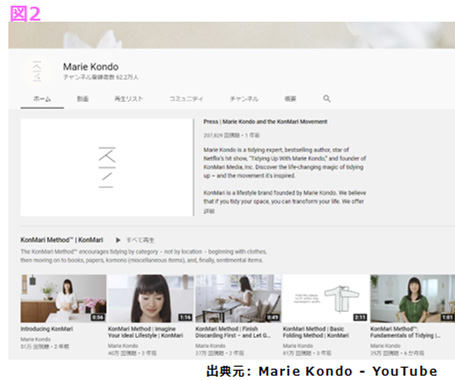Open the コミュニティ tab
This screenshot has height=380, width=455.
click(x=186, y=99)
